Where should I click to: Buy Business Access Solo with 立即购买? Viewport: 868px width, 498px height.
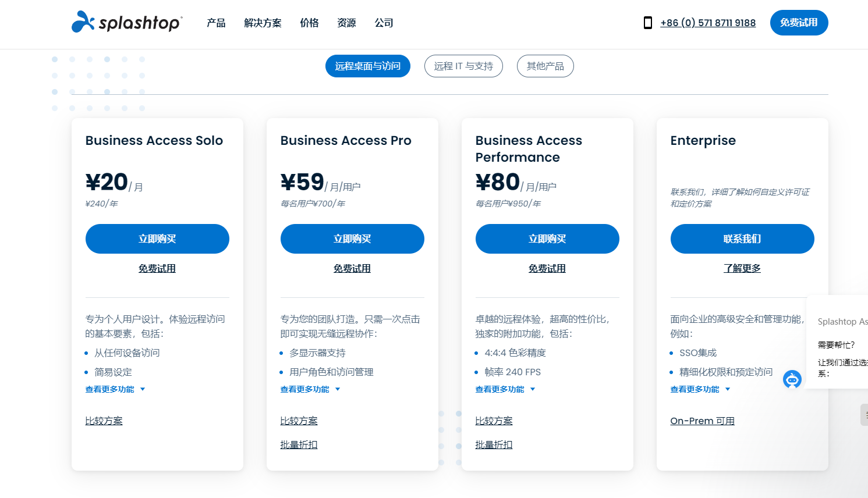[x=157, y=239]
